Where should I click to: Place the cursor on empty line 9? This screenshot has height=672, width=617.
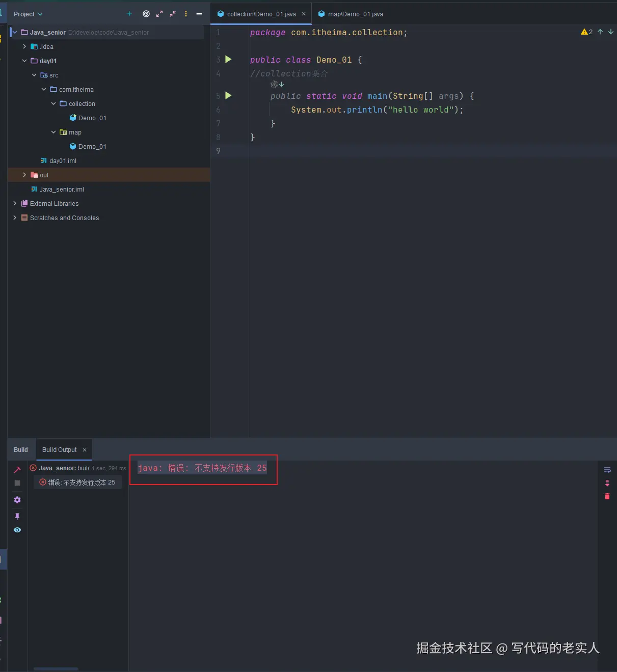[x=433, y=151]
